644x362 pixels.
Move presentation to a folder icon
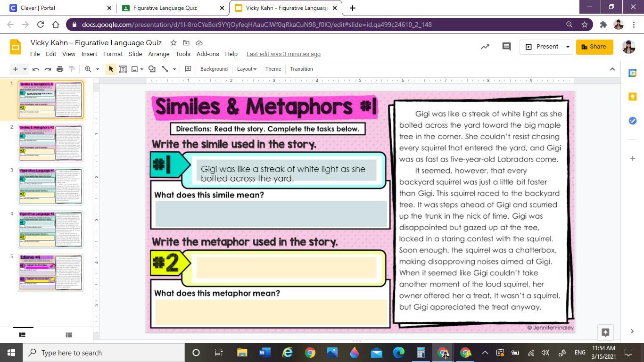(186, 43)
